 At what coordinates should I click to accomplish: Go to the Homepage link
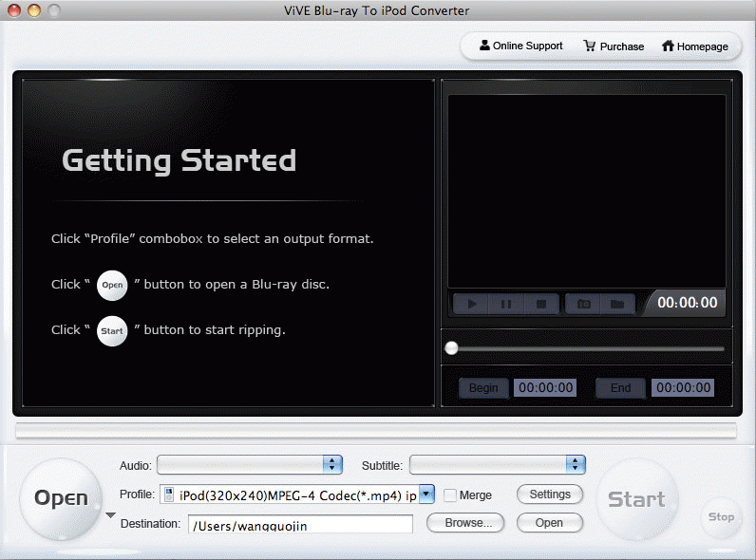click(x=695, y=47)
